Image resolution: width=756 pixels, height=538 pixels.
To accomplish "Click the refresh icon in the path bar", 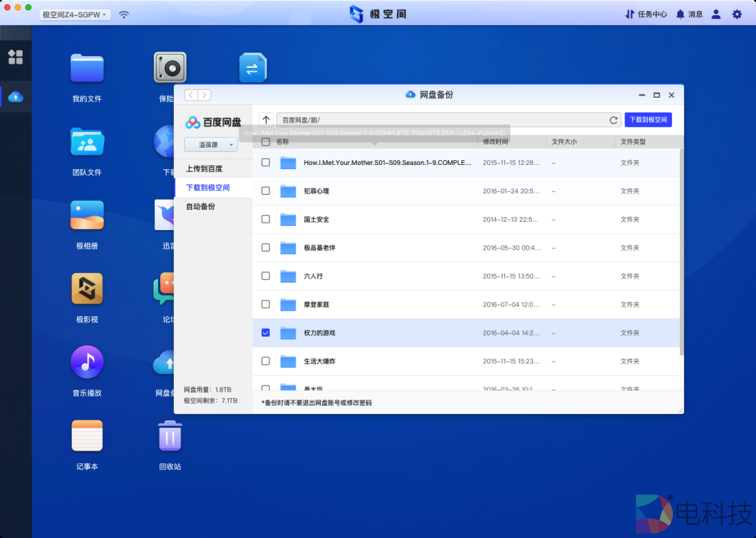I will click(613, 119).
